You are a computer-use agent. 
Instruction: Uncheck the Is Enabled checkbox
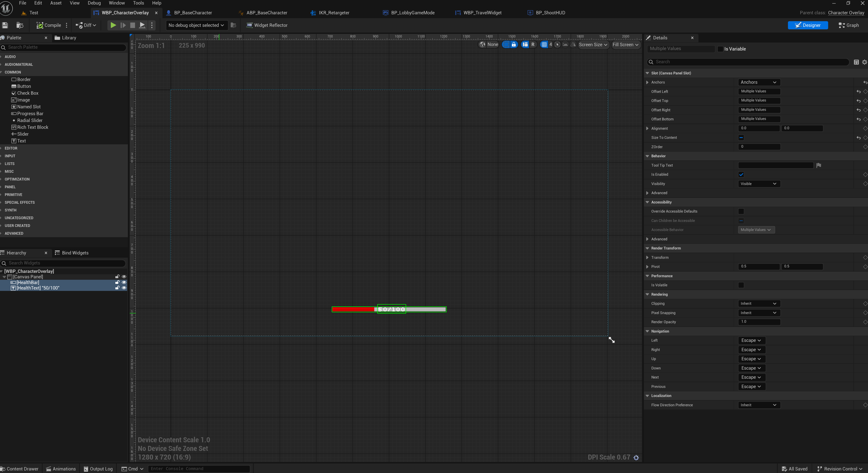[x=741, y=175]
